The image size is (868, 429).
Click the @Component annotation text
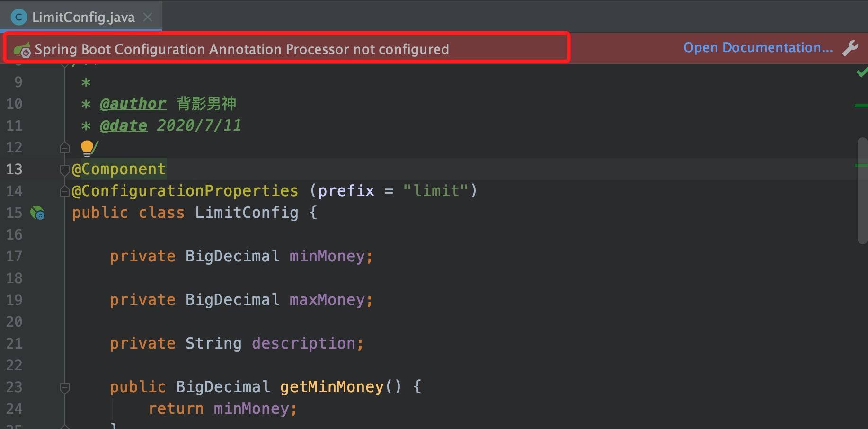(119, 169)
